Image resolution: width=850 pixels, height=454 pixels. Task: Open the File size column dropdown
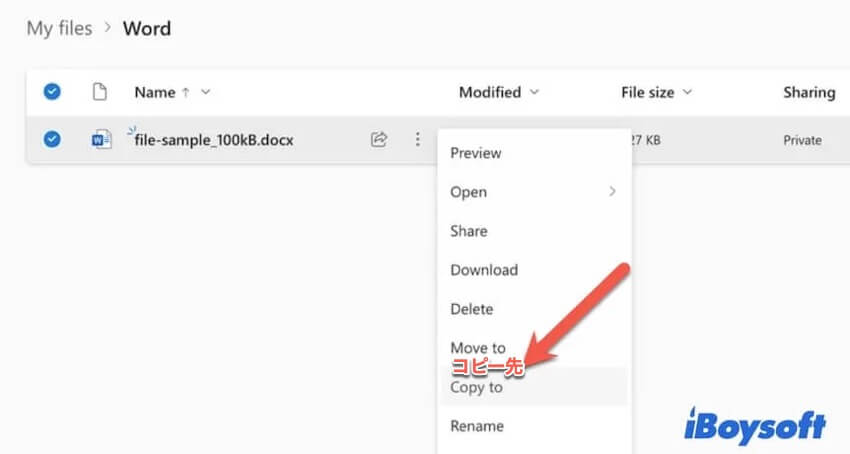687,92
